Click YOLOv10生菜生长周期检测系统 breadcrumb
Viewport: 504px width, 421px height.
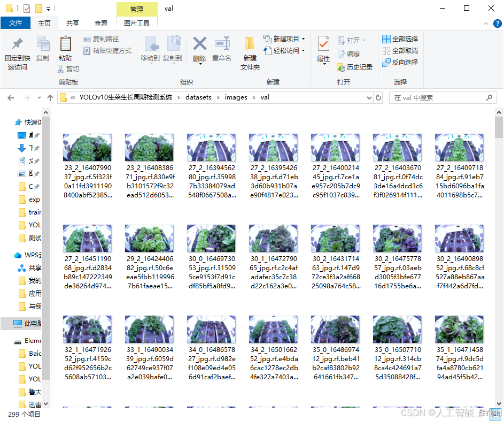point(126,97)
